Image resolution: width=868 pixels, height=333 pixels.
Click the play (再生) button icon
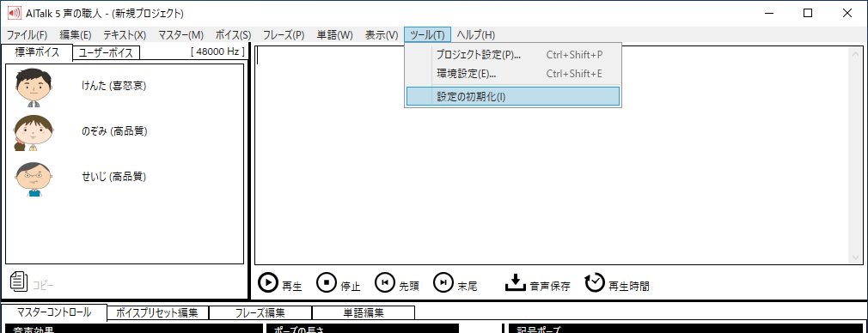[268, 282]
